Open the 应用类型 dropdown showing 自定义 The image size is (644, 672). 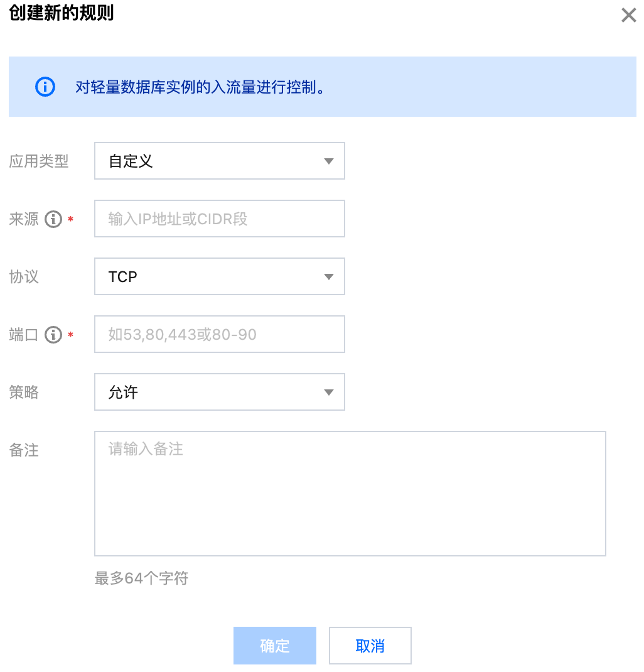219,161
